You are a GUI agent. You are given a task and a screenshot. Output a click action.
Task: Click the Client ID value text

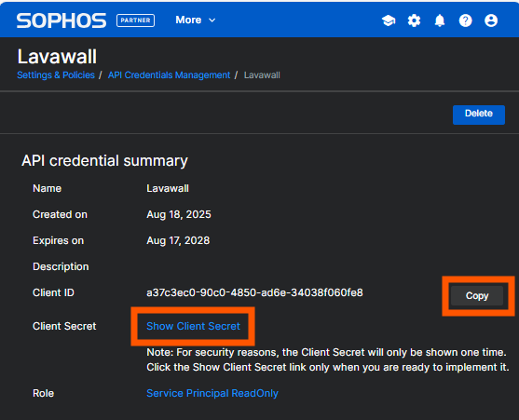click(x=254, y=292)
